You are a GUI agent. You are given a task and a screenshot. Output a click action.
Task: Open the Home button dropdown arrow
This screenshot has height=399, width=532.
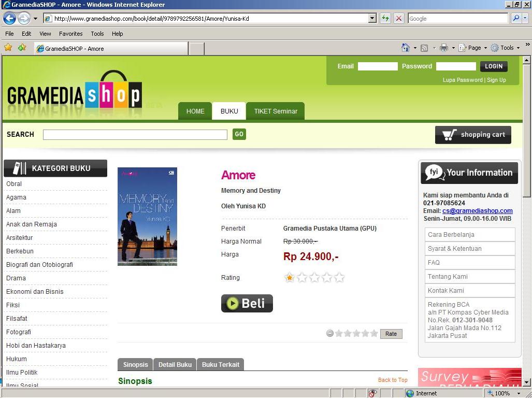pyautogui.click(x=415, y=48)
